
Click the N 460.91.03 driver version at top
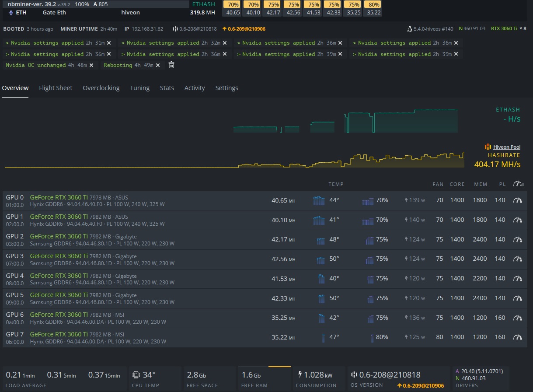(472, 28)
